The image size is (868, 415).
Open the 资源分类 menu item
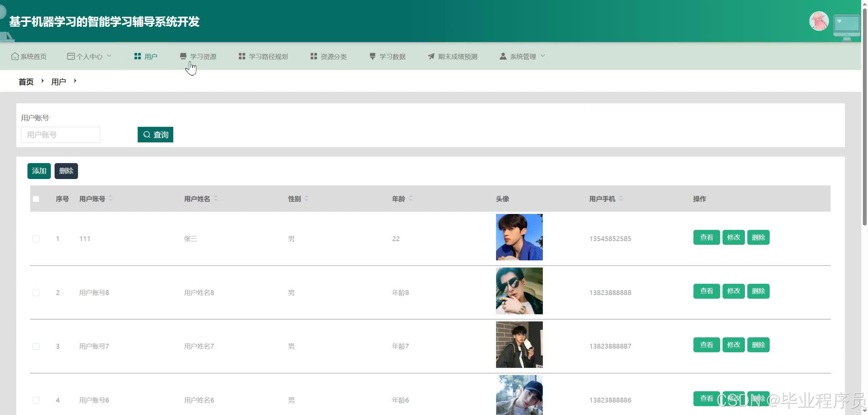tap(329, 56)
